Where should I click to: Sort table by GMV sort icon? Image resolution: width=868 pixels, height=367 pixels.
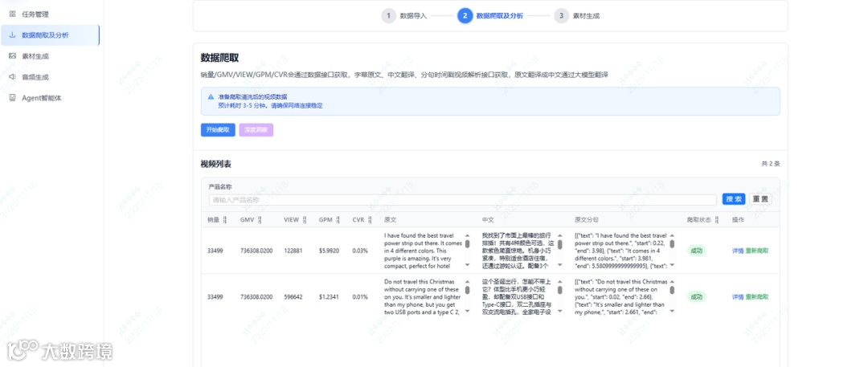point(260,220)
